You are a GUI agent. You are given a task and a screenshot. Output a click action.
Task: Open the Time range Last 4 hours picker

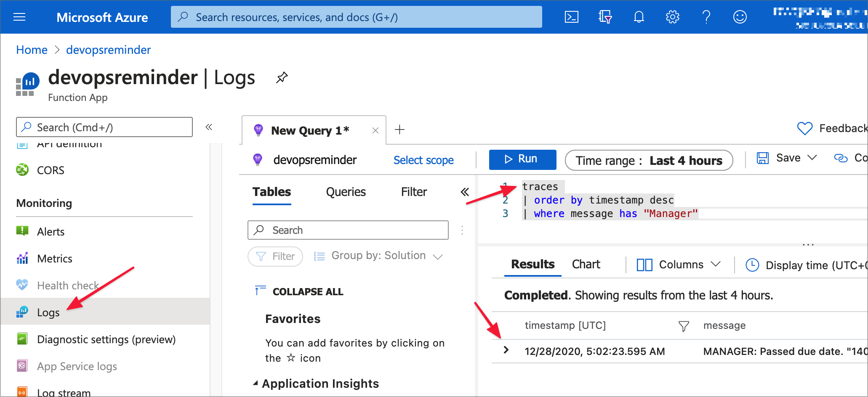(649, 160)
